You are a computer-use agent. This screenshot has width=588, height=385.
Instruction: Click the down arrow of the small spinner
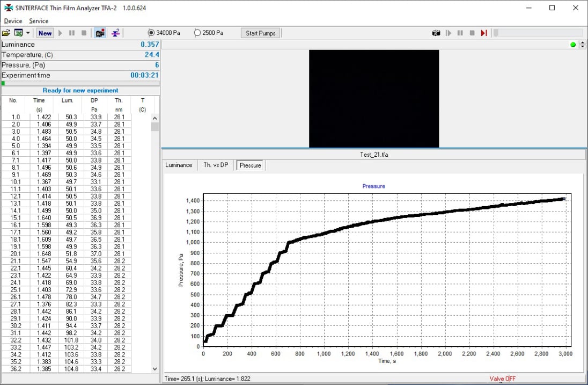coord(583,47)
